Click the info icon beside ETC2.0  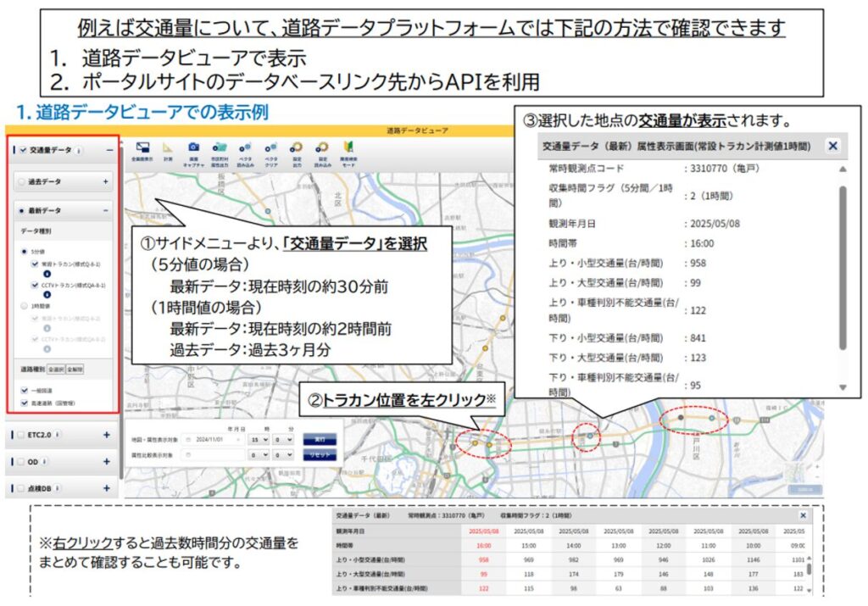(58, 435)
